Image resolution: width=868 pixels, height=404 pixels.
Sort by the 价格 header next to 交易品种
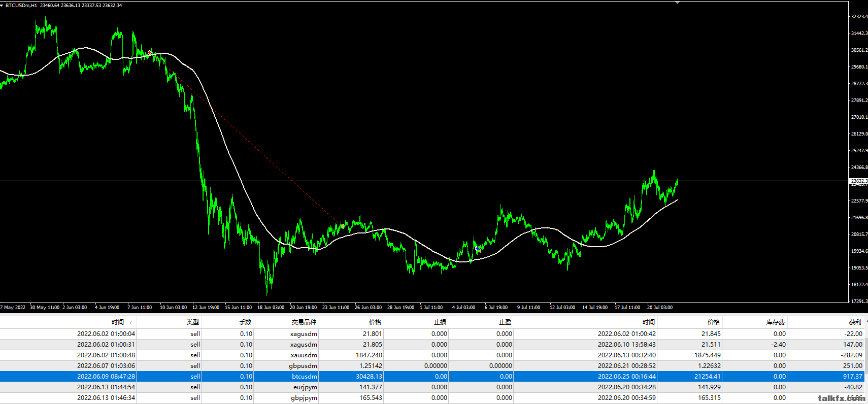(x=375, y=322)
